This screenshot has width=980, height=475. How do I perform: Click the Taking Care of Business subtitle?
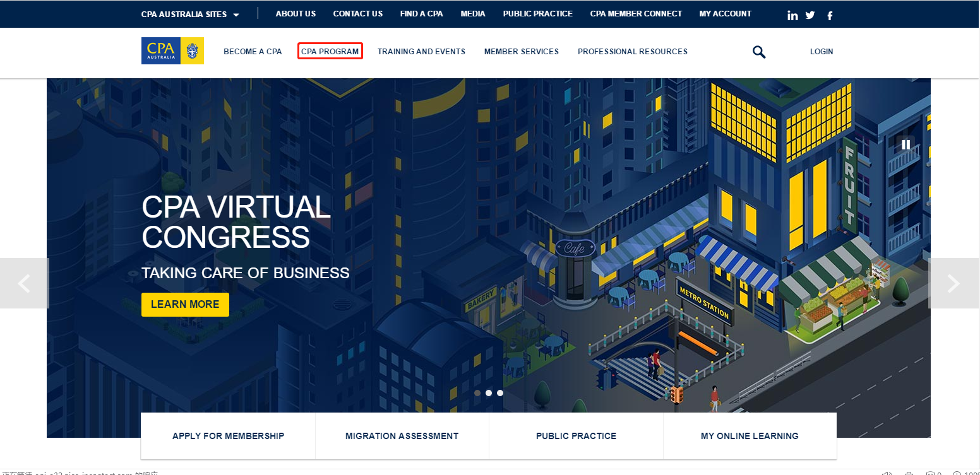pyautogui.click(x=246, y=273)
